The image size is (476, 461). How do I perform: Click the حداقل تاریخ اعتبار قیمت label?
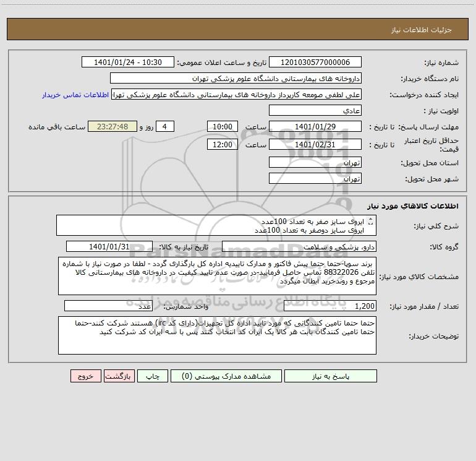pyautogui.click(x=431, y=145)
